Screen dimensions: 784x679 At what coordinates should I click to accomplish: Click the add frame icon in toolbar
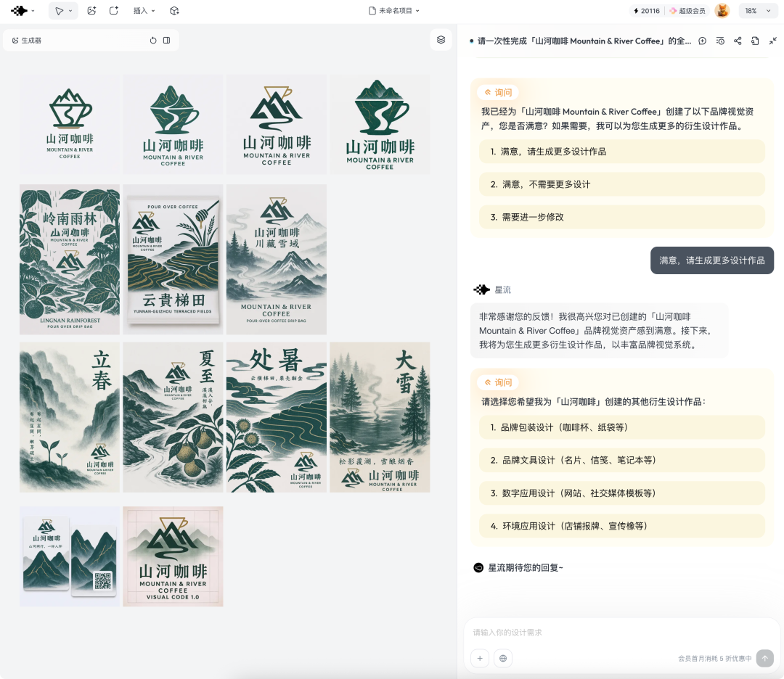pos(114,10)
